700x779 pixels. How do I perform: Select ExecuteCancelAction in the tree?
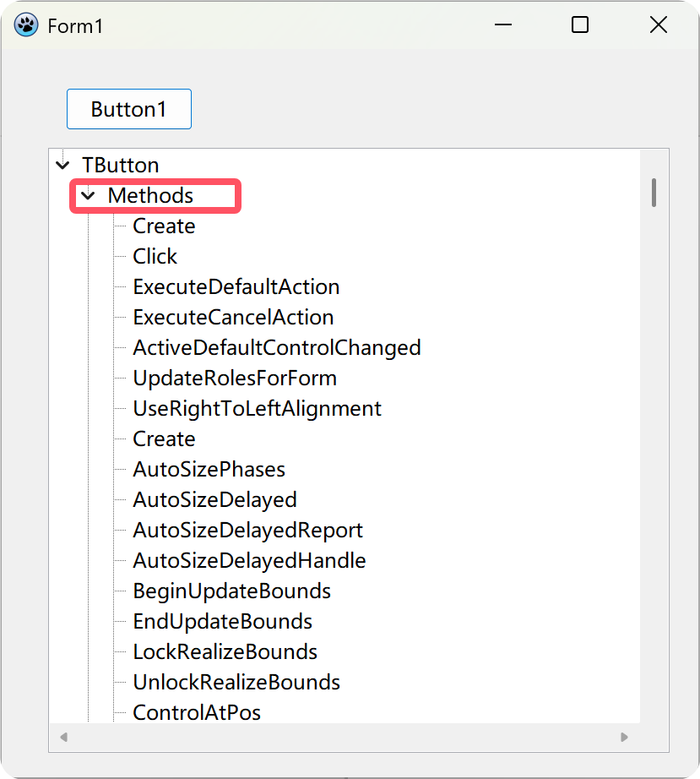tap(233, 317)
